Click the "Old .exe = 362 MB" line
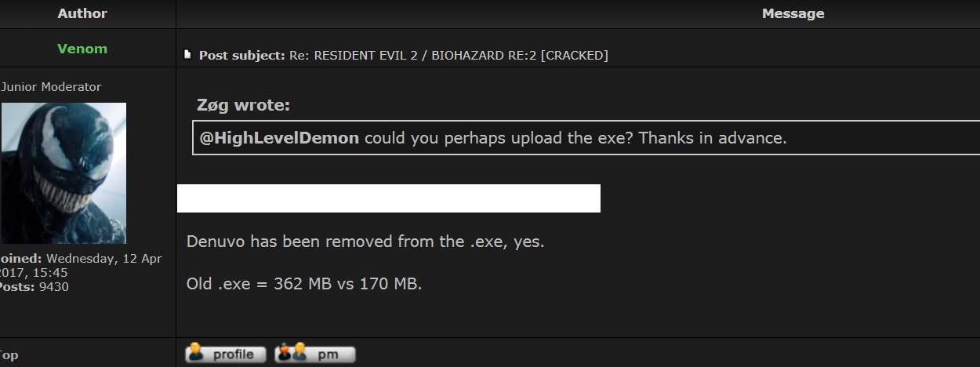 (304, 283)
